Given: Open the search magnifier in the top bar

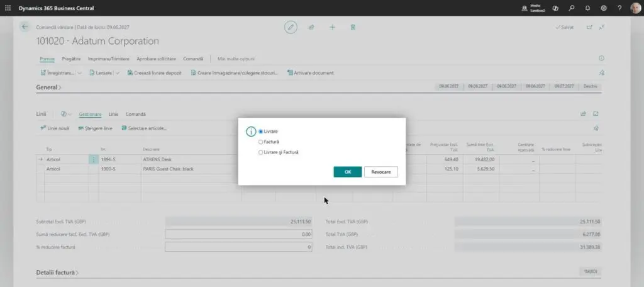Looking at the screenshot, I should pos(571,8).
